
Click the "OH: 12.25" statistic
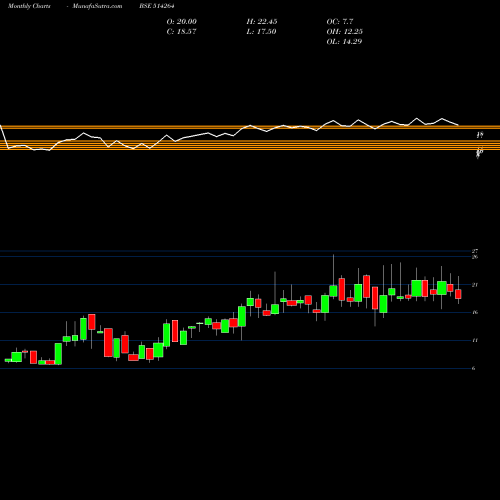[x=345, y=32]
